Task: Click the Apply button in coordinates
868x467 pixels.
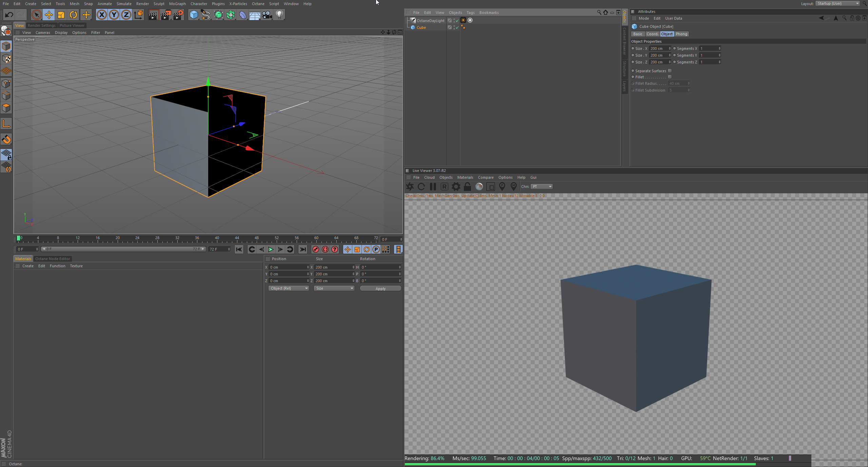Action: click(380, 289)
